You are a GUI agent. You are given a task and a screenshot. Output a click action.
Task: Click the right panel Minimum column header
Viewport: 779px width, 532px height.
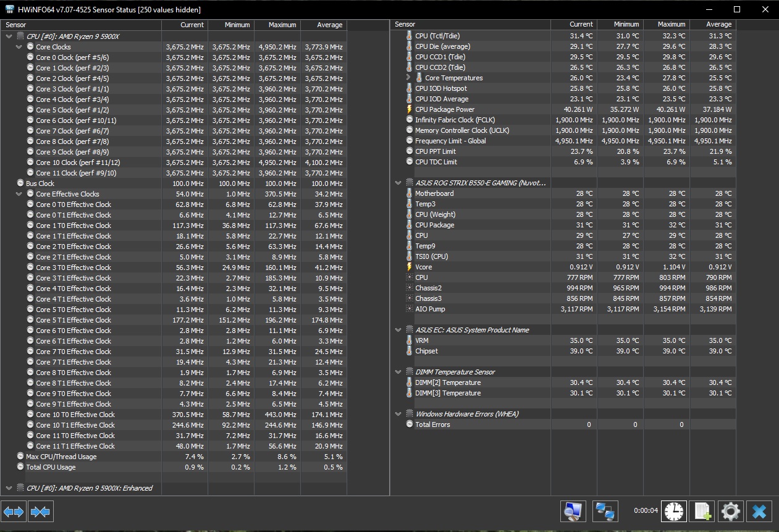pos(620,25)
